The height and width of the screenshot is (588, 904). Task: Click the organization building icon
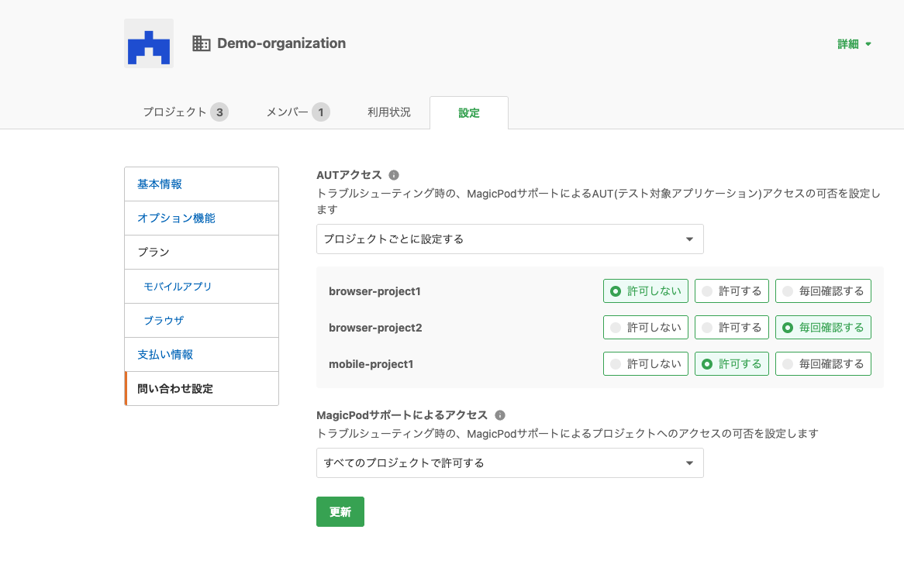click(x=202, y=43)
